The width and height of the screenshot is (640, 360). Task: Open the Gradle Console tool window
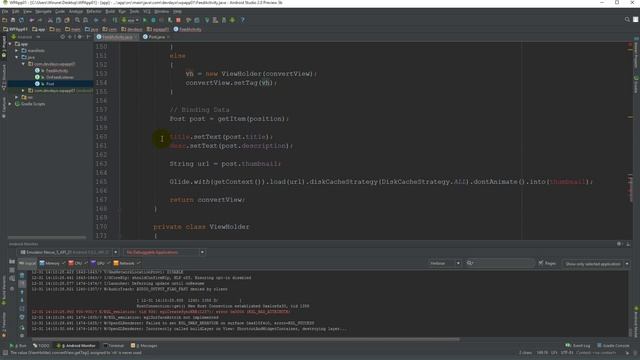pyautogui.click(x=613, y=346)
